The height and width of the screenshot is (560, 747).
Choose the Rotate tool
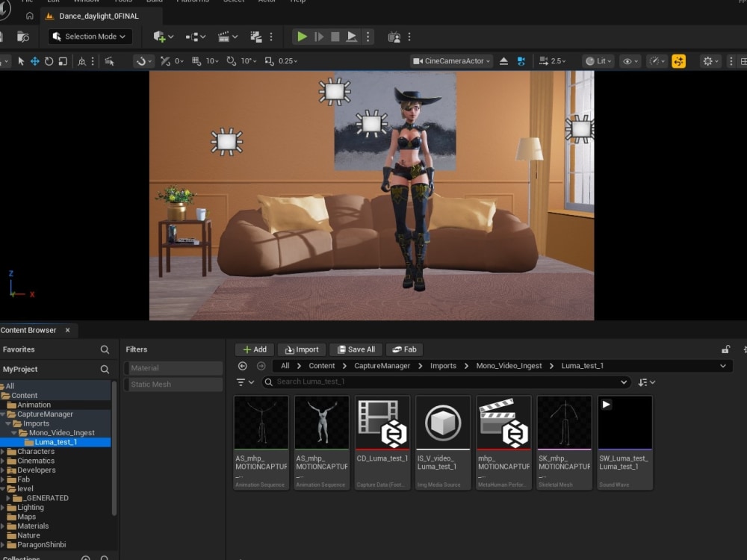[x=49, y=61]
